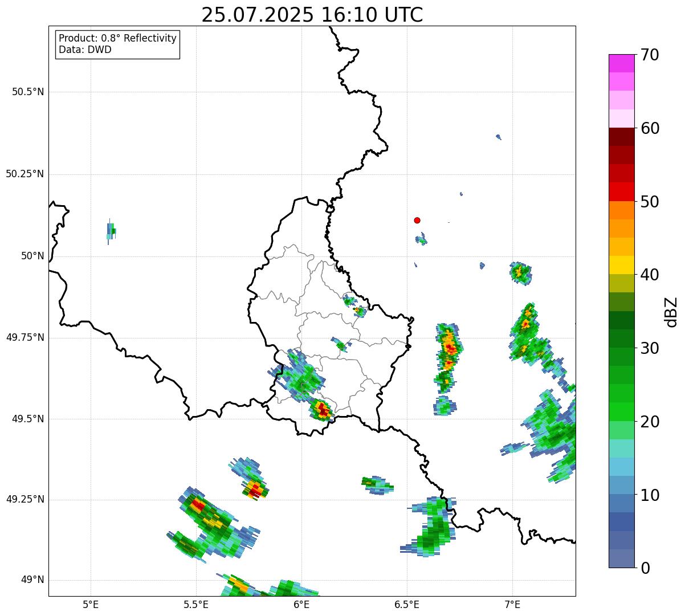Click the colorbar label 40
This screenshot has width=685, height=616.
point(650,275)
